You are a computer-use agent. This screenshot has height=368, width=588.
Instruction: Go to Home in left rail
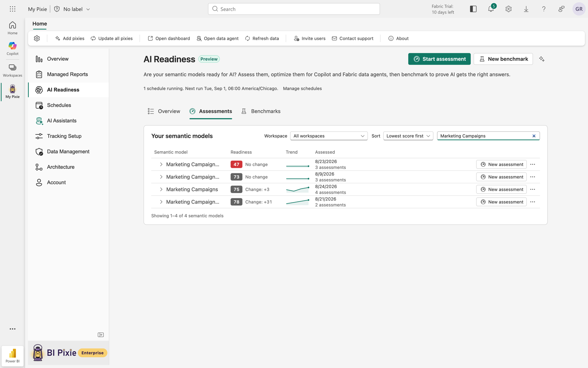click(x=12, y=28)
